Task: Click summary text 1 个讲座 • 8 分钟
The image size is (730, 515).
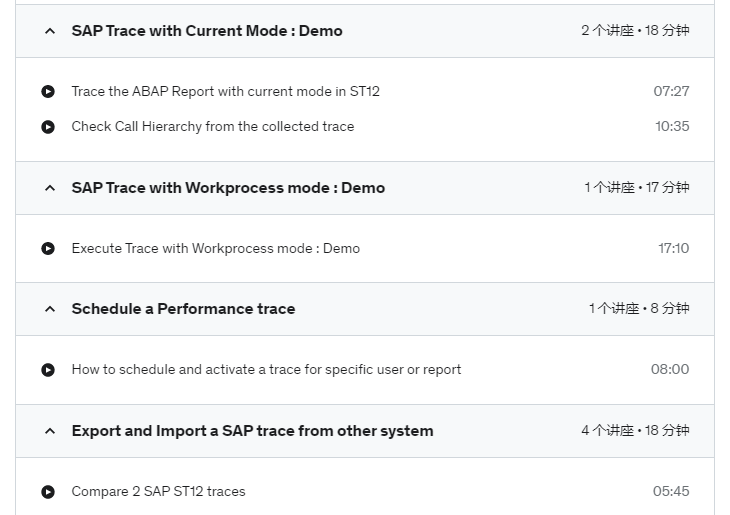Action: point(639,309)
